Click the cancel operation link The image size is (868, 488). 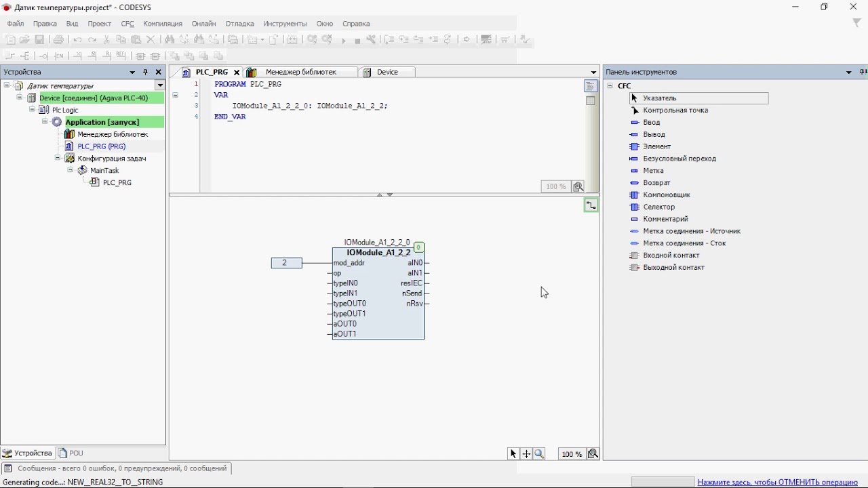point(778,483)
